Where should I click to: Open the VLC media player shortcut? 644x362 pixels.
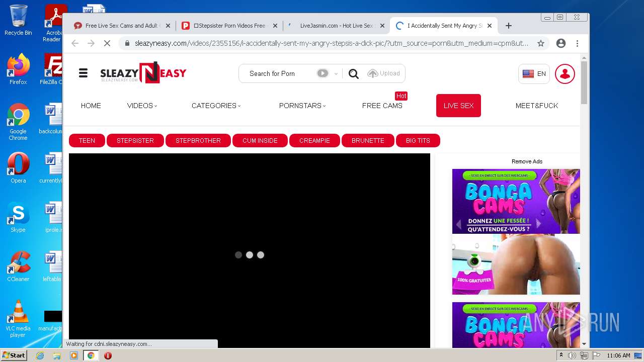point(18,319)
